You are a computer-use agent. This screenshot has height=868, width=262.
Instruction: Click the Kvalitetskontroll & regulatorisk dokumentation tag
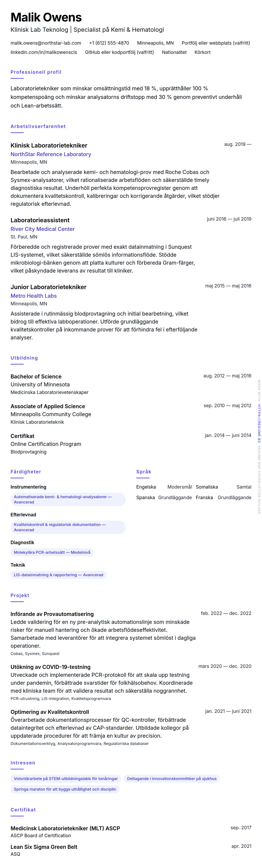coord(60,527)
